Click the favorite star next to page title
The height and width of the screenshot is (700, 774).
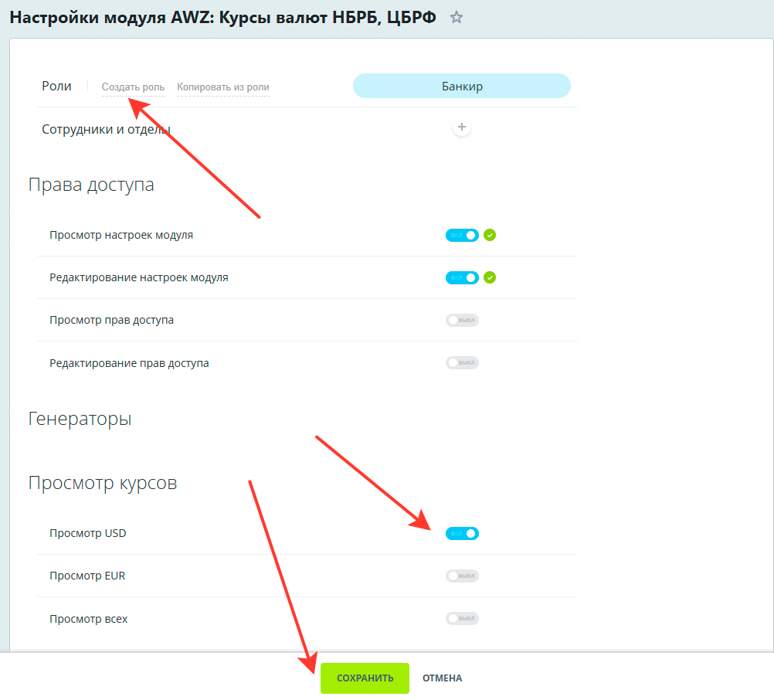(x=457, y=17)
